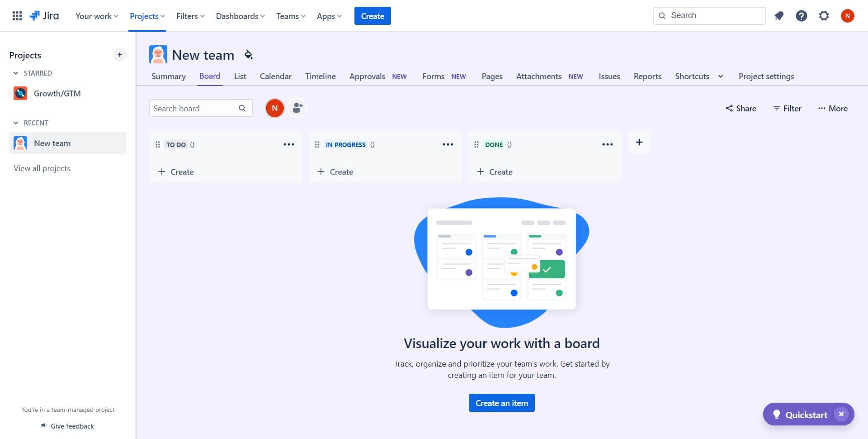This screenshot has height=439, width=868.
Task: Open notifications from the bell icon
Action: [779, 15]
